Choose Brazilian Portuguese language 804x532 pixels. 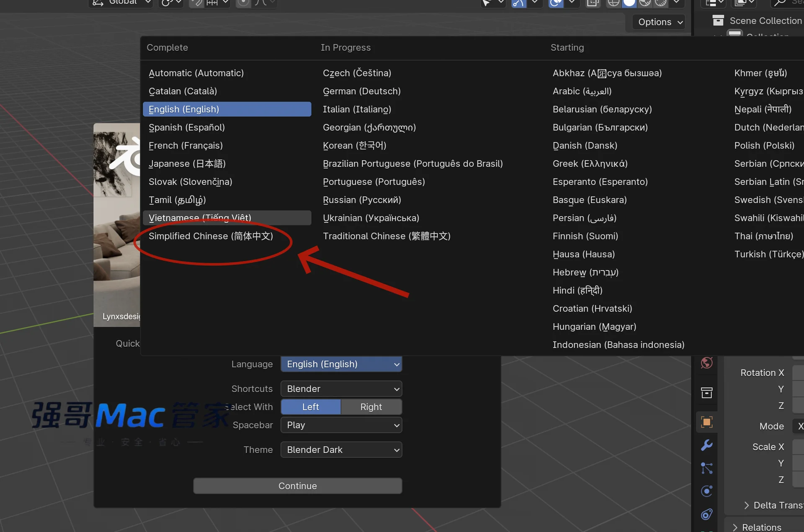point(412,164)
